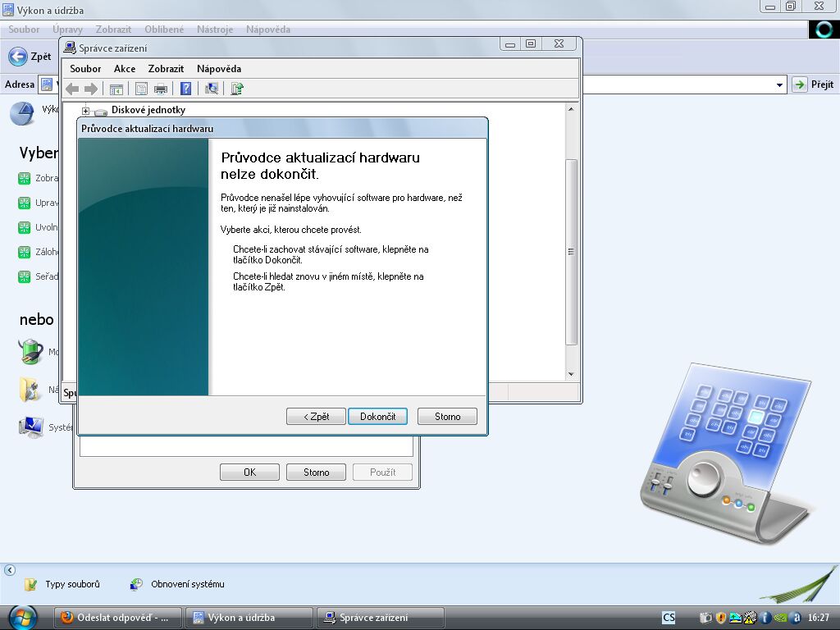Switch to Správce zařízení taskbar button
This screenshot has width=840, height=630.
point(381,618)
